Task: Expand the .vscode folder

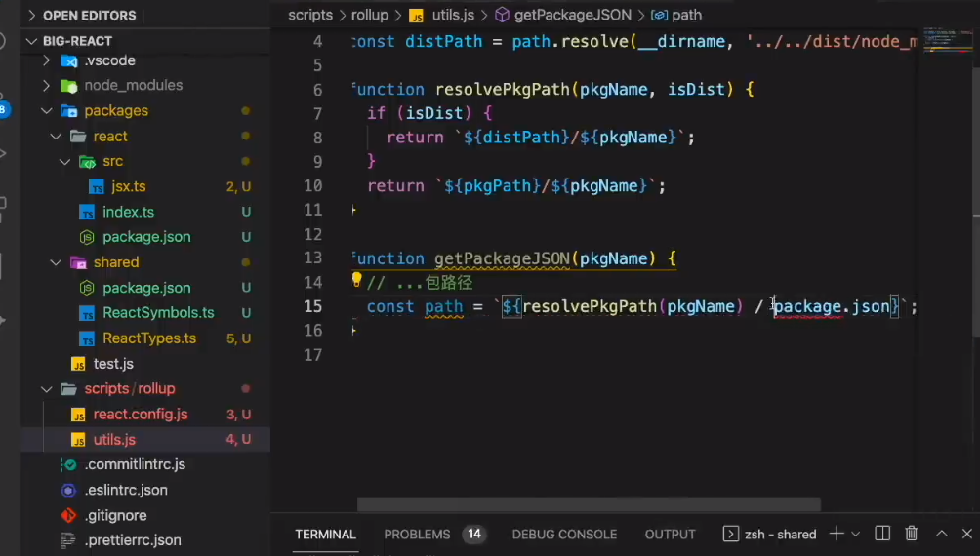Action: click(46, 60)
